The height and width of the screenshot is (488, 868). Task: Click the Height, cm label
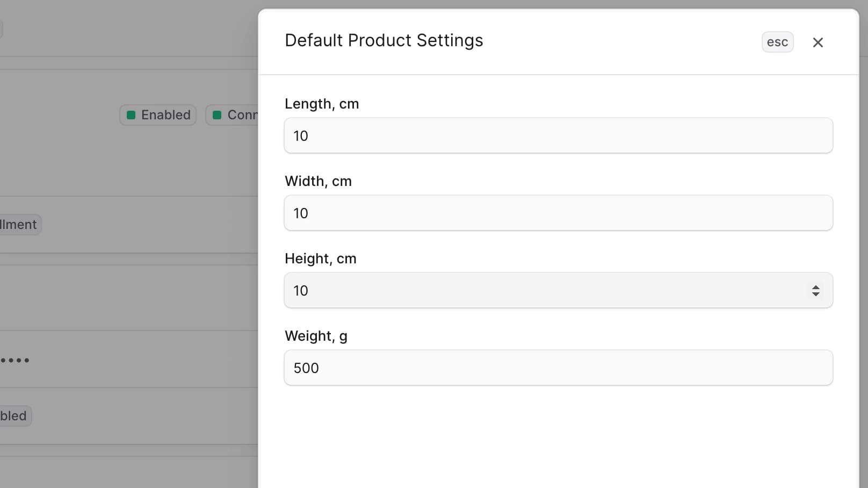tap(321, 259)
